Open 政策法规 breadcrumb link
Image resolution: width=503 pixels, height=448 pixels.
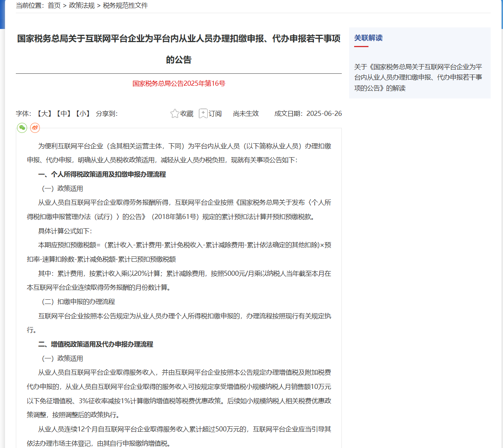click(x=82, y=5)
